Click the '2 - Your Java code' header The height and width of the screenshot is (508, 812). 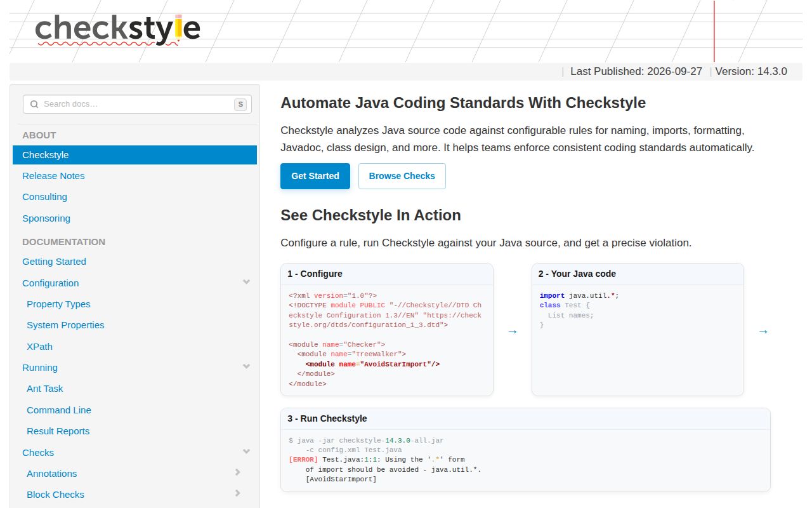[x=638, y=274]
